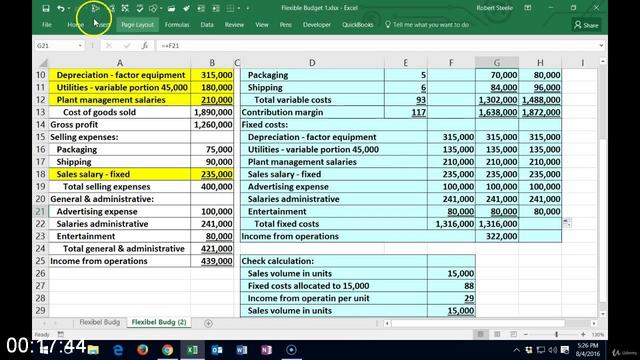The image size is (640, 360).
Task: Click the Share button
Action: click(586, 25)
